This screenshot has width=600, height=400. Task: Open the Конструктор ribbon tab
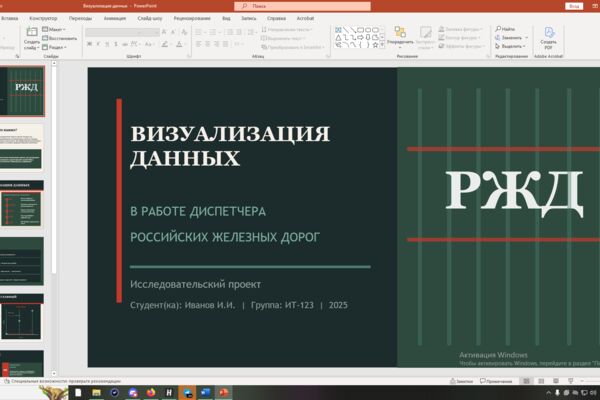[43, 18]
